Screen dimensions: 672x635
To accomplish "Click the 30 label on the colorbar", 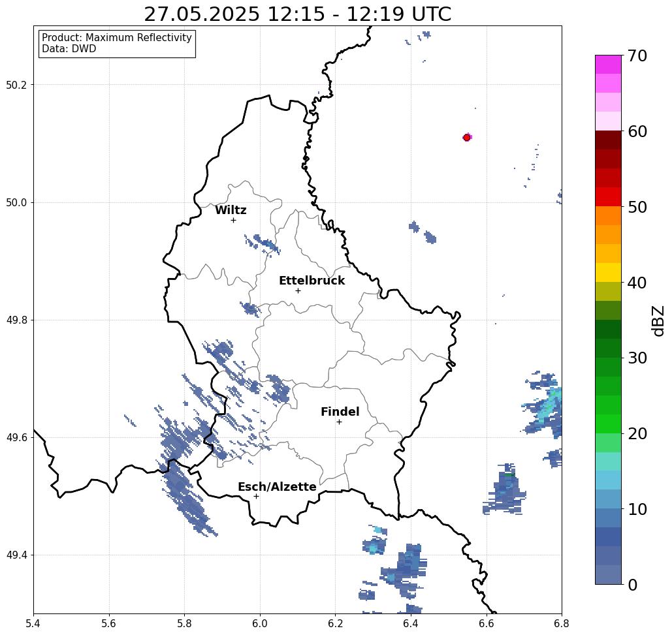I will pos(637,358).
